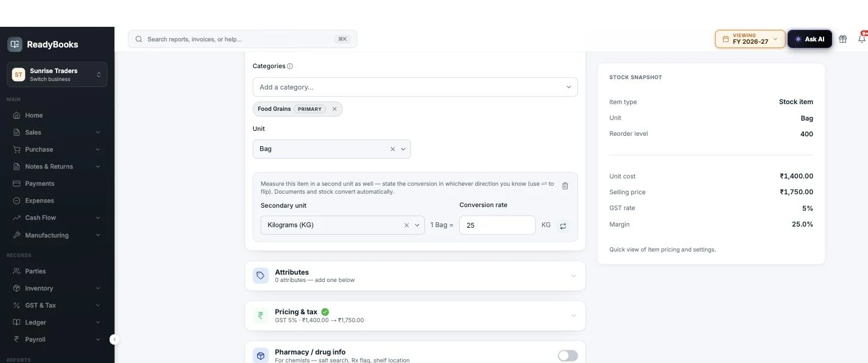This screenshot has height=363, width=868.
Task: Click the Purchase cart icon in sidebar
Action: coord(16,149)
